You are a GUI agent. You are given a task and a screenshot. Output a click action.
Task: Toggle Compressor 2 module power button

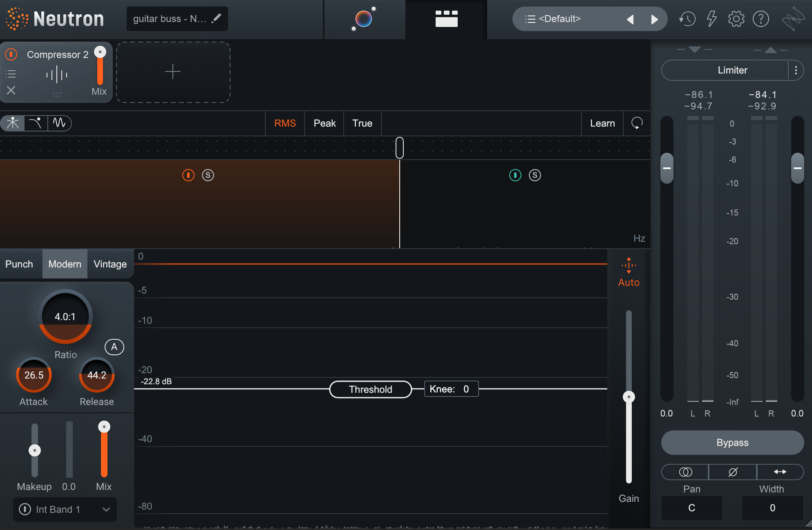point(11,54)
